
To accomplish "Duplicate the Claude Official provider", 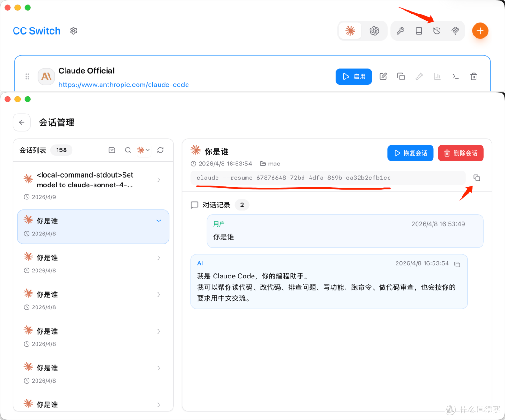I will 401,77.
